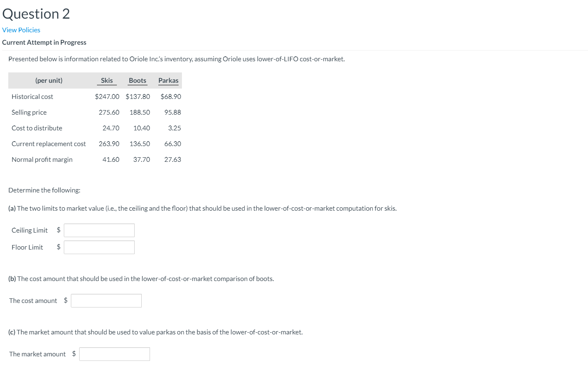Click the Current replacement cost row label
The width and height of the screenshot is (588, 370).
(x=48, y=144)
